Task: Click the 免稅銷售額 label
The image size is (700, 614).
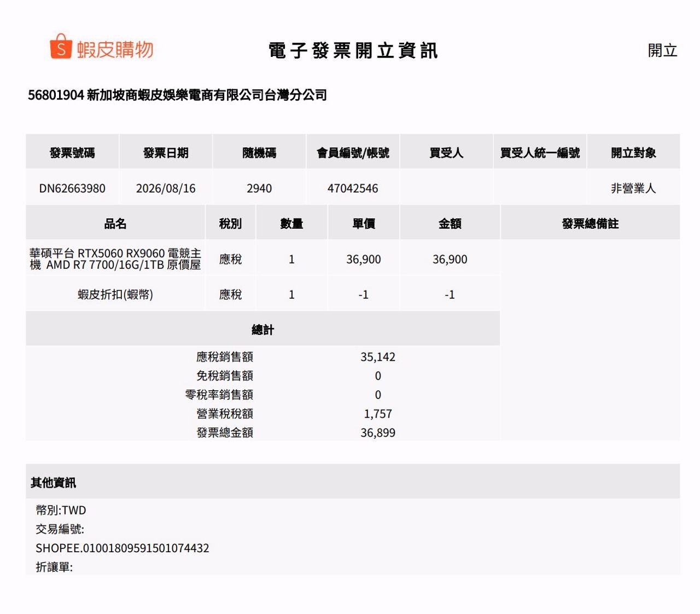Action: pos(225,376)
